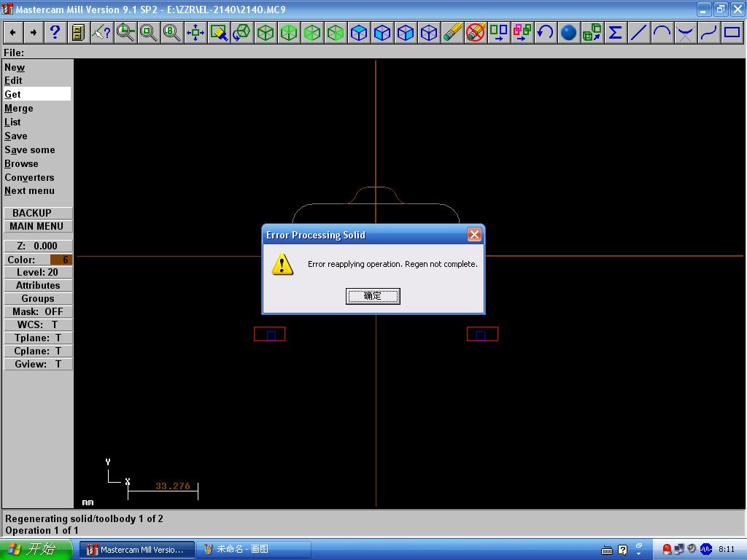This screenshot has width=747, height=560.
Task: Activate dynamic rotate cube icon
Action: (x=241, y=33)
